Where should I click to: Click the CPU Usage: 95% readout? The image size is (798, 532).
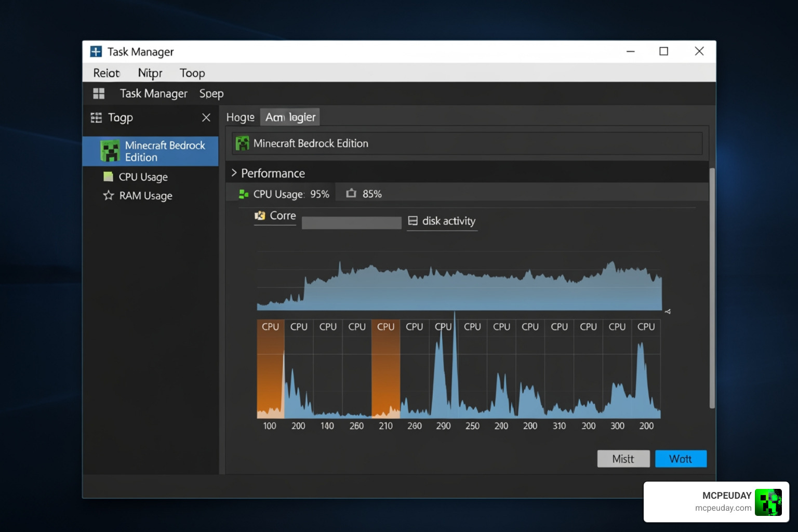coord(291,194)
